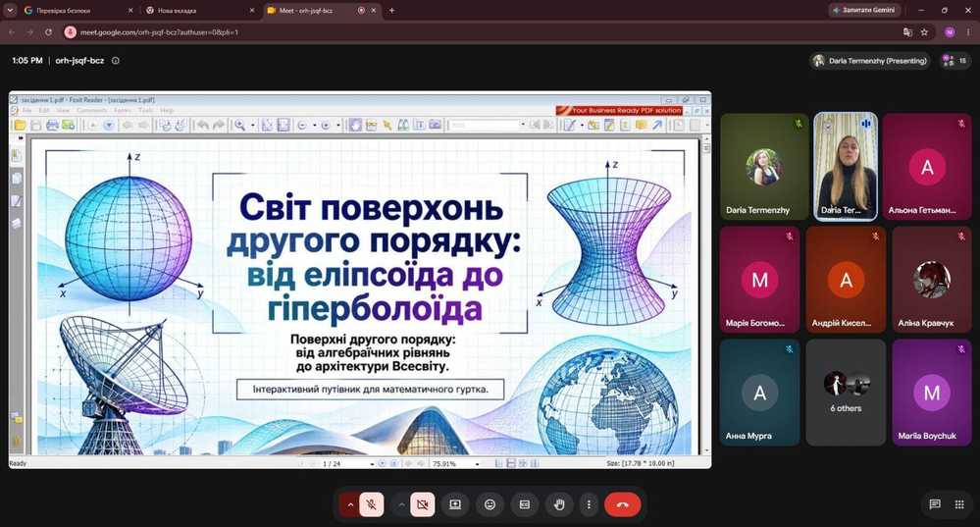Click the 1 / 24 page number field

[x=347, y=464]
